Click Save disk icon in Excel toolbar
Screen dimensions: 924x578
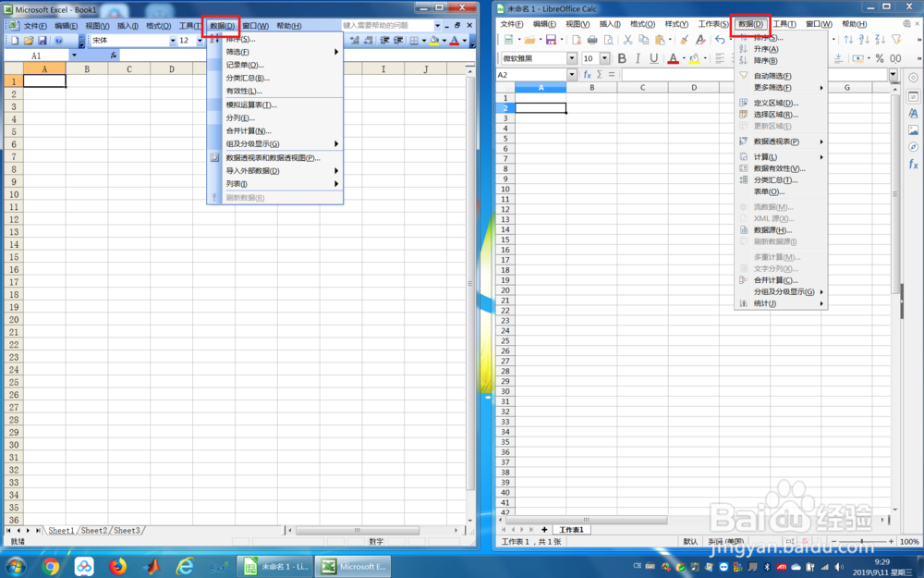click(43, 41)
